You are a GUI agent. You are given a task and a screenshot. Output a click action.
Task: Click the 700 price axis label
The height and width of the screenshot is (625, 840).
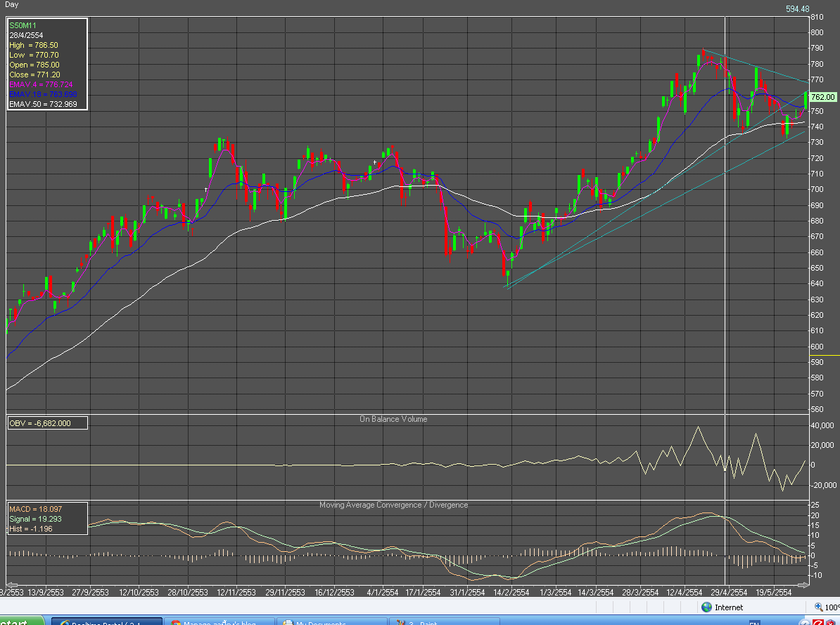(817, 189)
